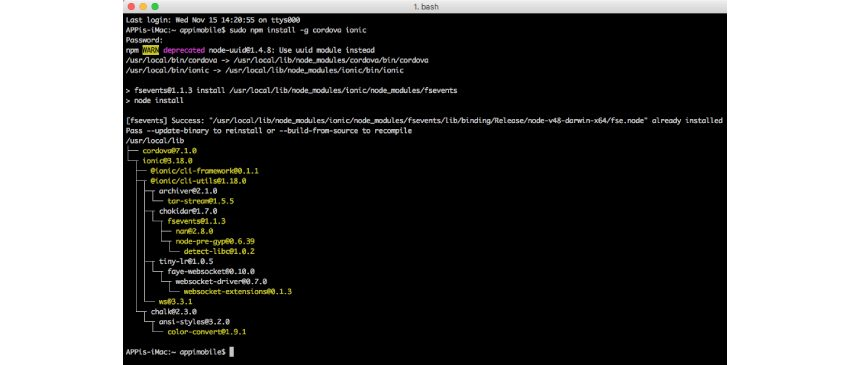This screenshot has width=850, height=365.
Task: Click the 'node-pre-gyp@0.6.39' tree entry
Action: click(215, 241)
